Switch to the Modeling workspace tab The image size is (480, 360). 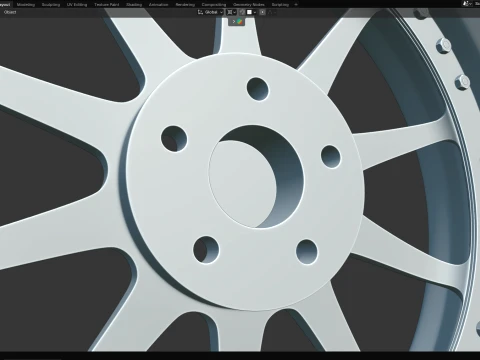[x=26, y=5]
